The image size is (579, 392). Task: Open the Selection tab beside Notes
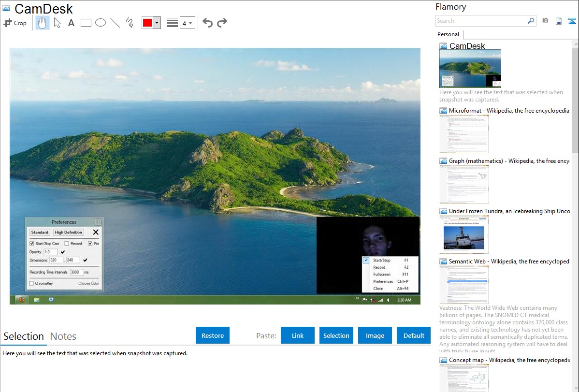click(24, 336)
